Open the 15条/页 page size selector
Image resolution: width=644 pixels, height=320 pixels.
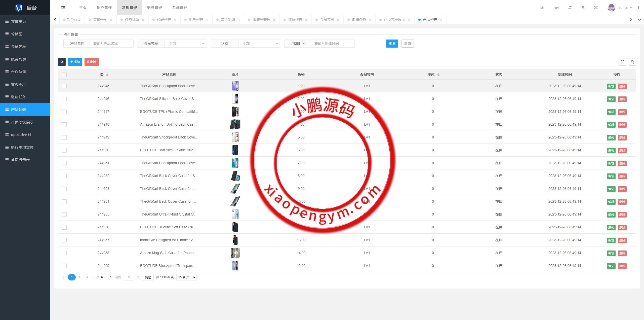click(186, 277)
